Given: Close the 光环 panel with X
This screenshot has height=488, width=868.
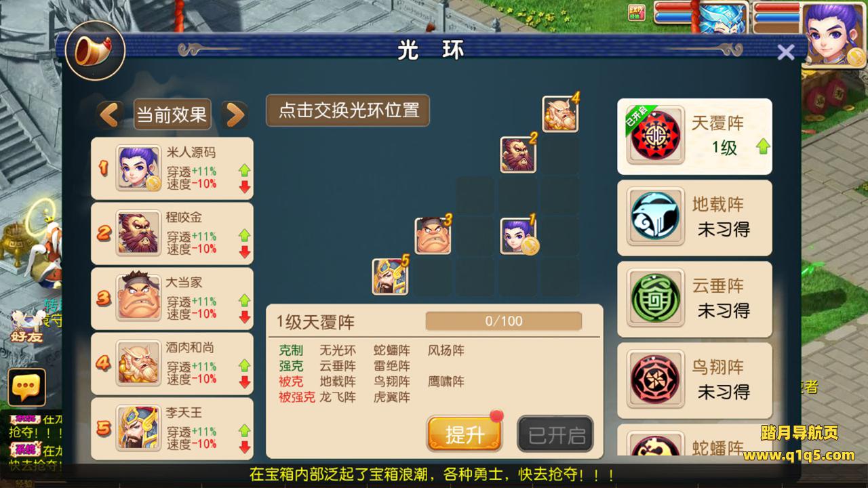Looking at the screenshot, I should tap(786, 52).
